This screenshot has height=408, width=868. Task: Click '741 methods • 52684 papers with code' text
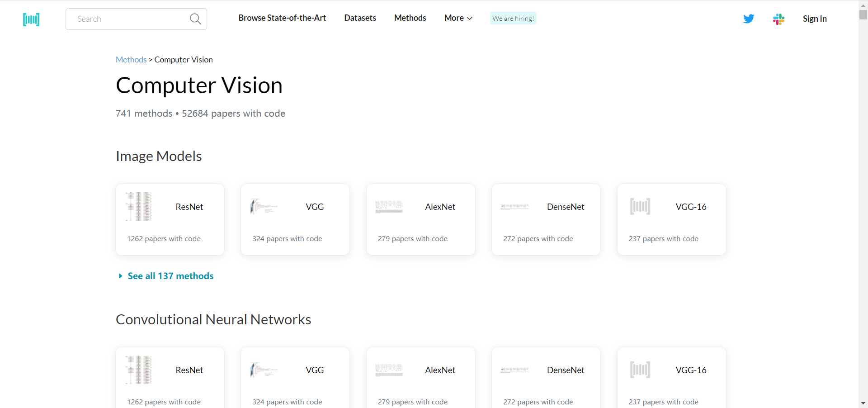coord(200,114)
